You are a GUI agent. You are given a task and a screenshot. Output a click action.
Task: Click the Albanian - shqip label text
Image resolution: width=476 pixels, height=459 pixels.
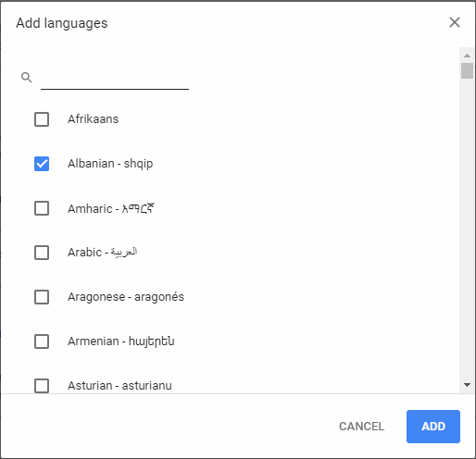pos(110,164)
